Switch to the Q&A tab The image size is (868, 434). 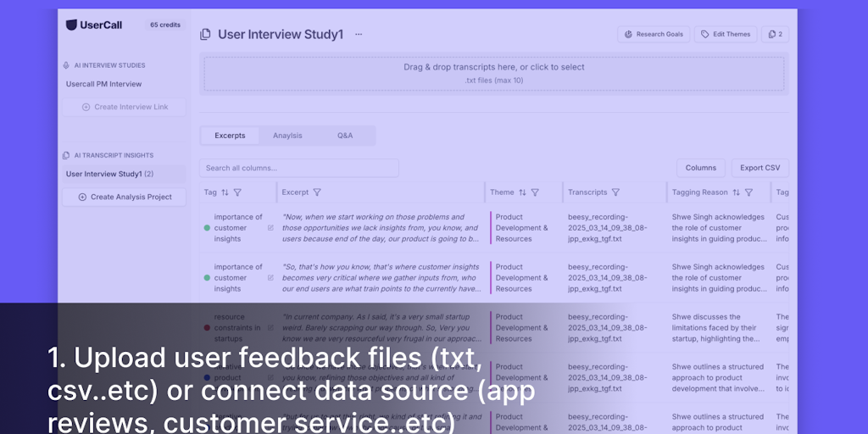(x=345, y=136)
